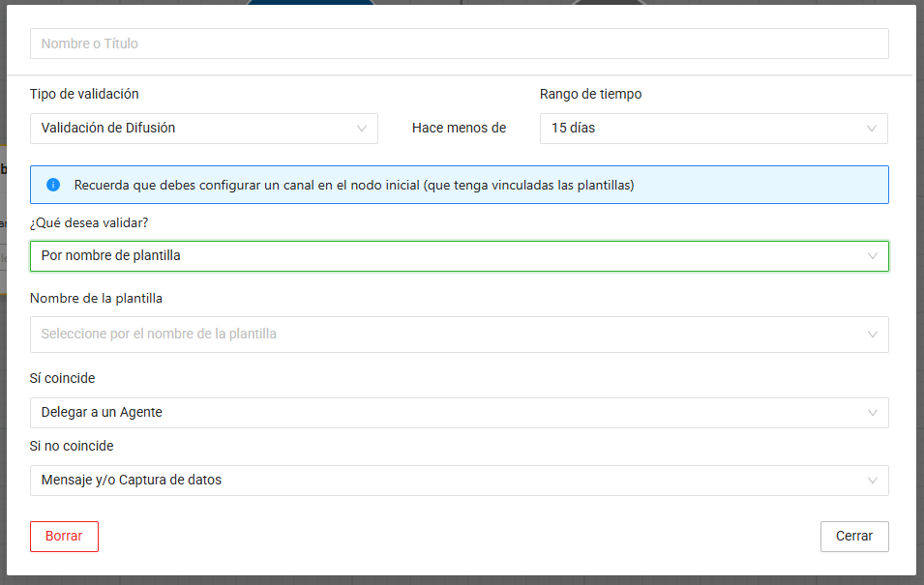Image resolution: width=924 pixels, height=585 pixels.
Task: Open the Validación de Difusión dropdown
Action: point(194,128)
